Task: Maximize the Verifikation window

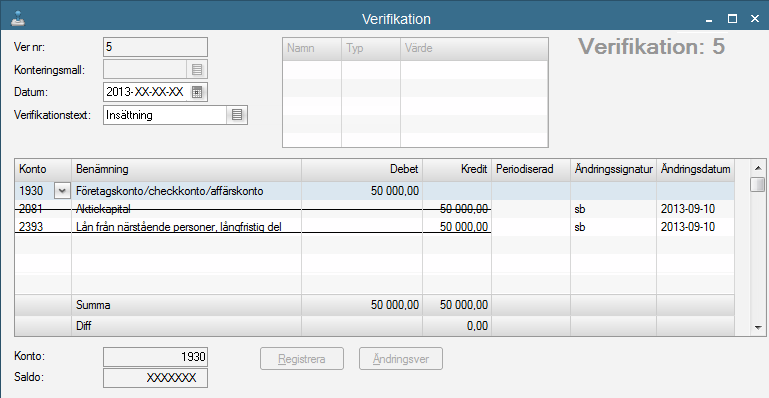Action: [732, 19]
